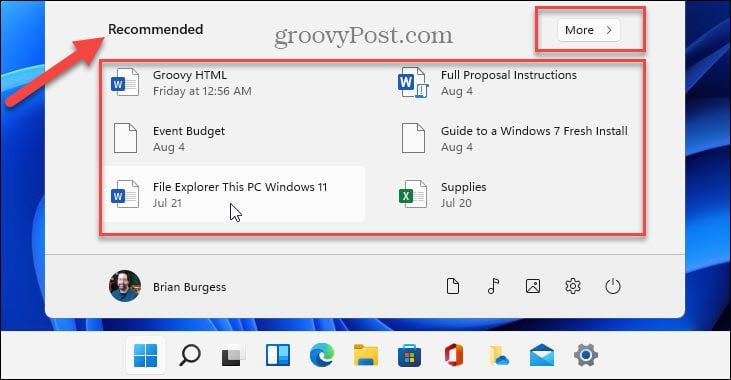Click the Brian Burgess account name
Screen dimensions: 731x380
189,287
